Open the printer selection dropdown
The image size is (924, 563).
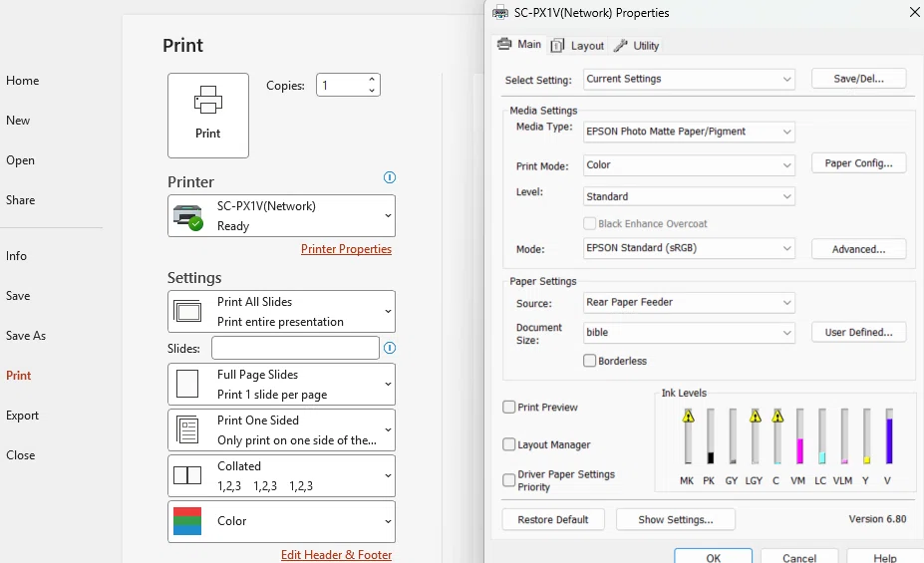pyautogui.click(x=282, y=215)
